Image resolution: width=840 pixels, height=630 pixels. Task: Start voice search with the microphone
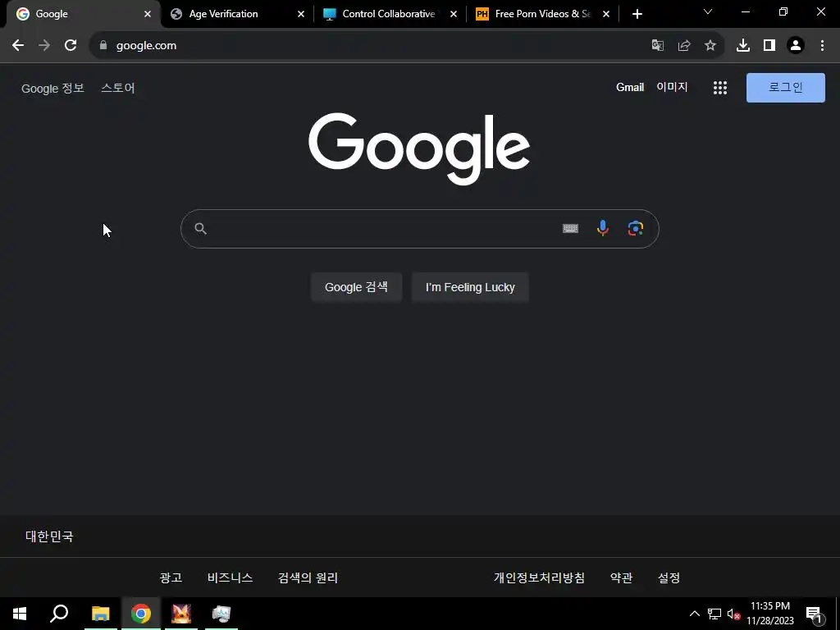point(603,228)
